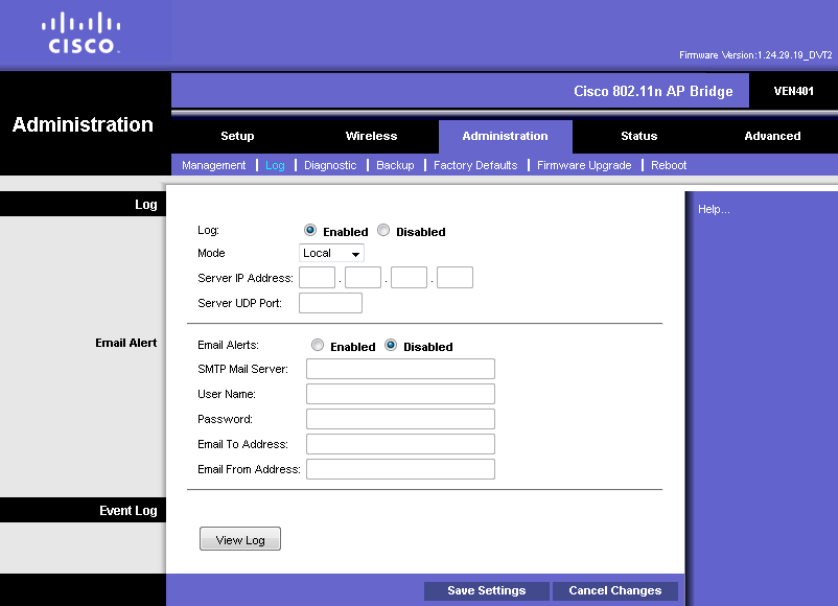Go to the Reboot page

coord(669,165)
